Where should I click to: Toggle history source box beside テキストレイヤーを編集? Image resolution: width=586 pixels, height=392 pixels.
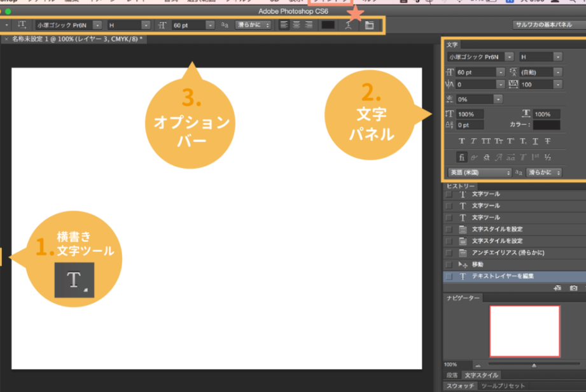click(x=449, y=276)
